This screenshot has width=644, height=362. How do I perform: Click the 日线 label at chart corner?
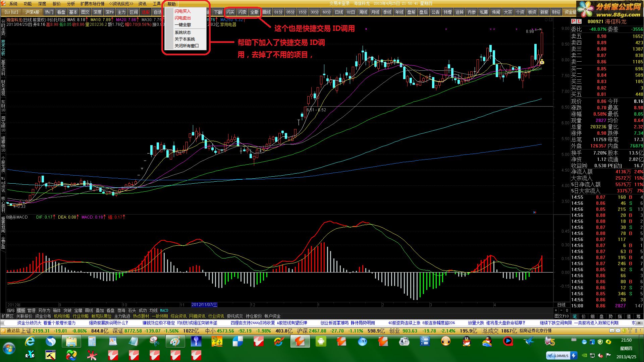pos(561,305)
